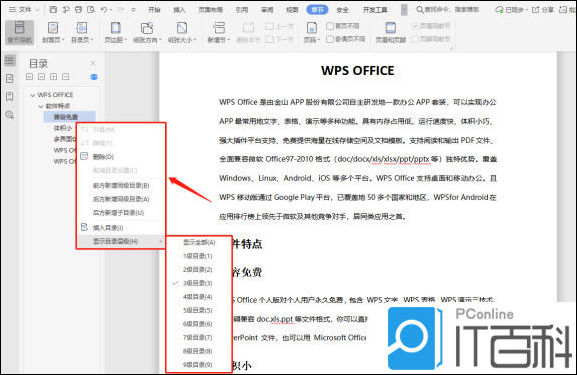Open the find/search icon in left sidebar
The width and height of the screenshot is (577, 375).
tap(10, 115)
